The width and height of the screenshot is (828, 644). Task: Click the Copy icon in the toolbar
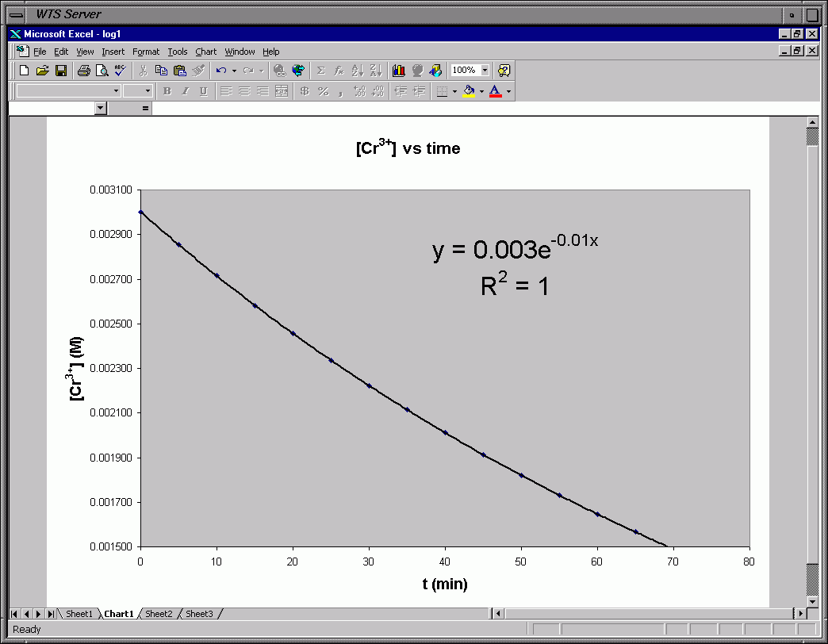click(x=161, y=71)
